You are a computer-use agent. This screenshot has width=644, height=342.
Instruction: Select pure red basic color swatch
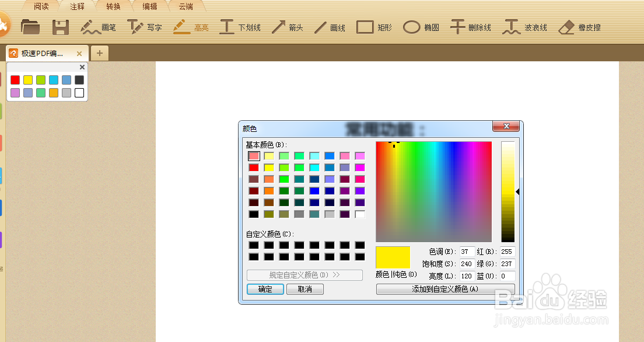[x=254, y=167]
